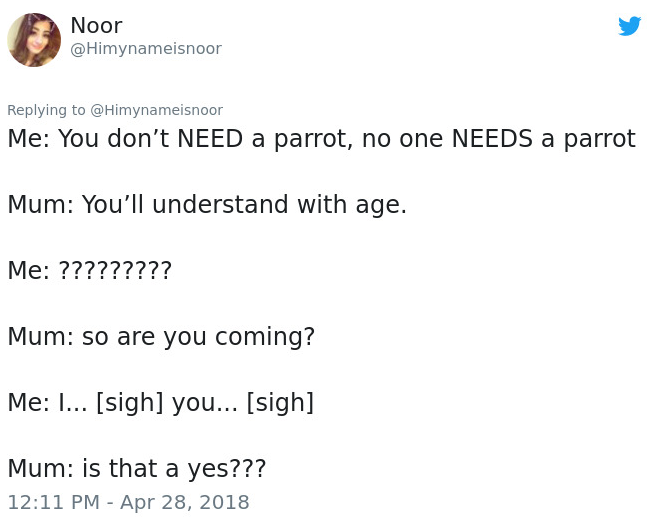
Task: Click the "Replying to" label text
Action: pos(46,110)
